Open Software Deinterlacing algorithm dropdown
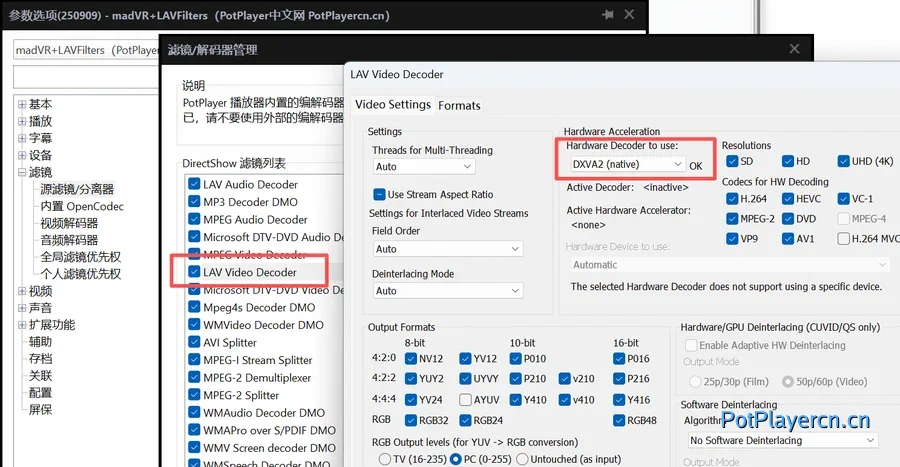900x467 pixels. tap(783, 441)
